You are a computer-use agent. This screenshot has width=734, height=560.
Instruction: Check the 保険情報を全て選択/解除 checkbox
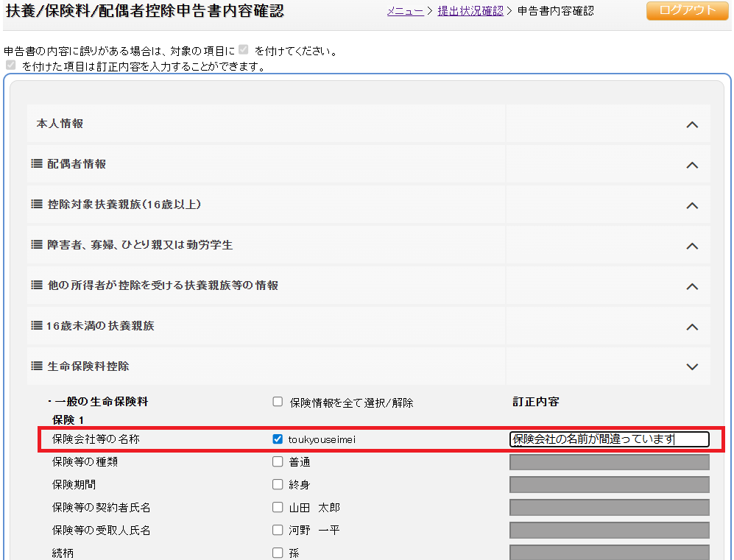278,403
